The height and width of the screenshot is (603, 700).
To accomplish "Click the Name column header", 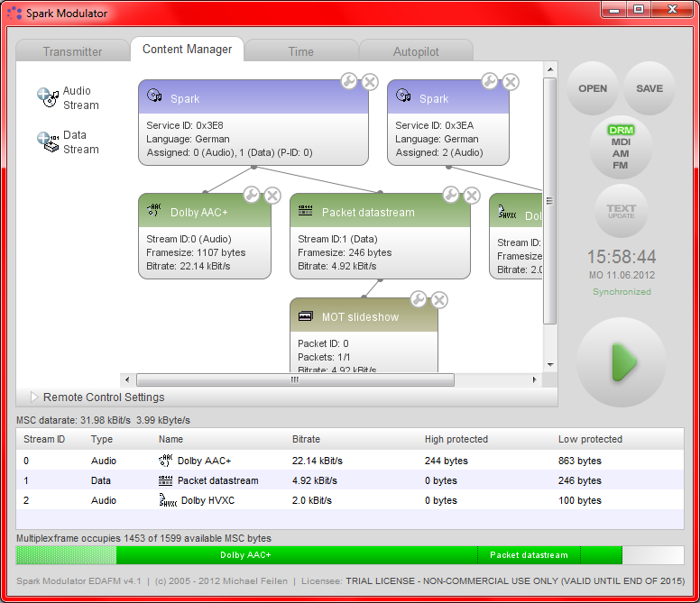I will pos(170,439).
